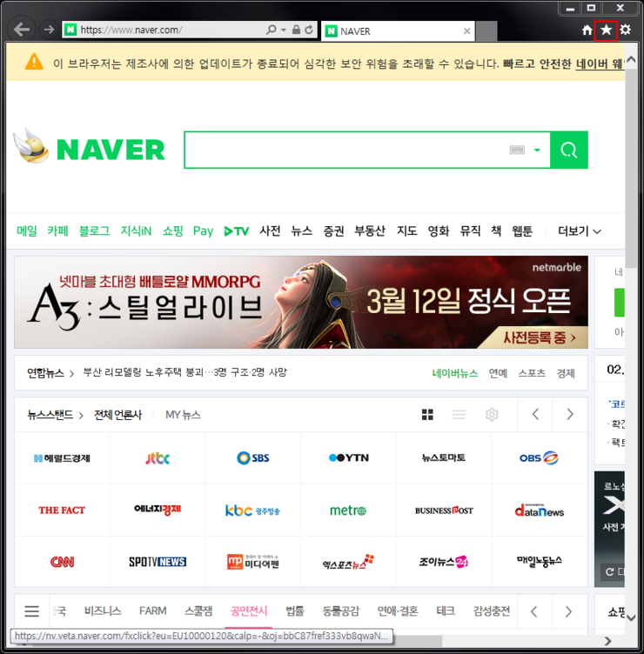
Task: Open the SBS press logo
Action: tap(253, 458)
